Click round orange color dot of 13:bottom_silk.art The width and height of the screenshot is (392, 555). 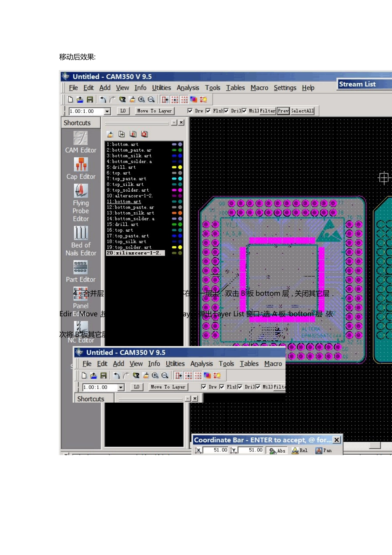(180, 213)
